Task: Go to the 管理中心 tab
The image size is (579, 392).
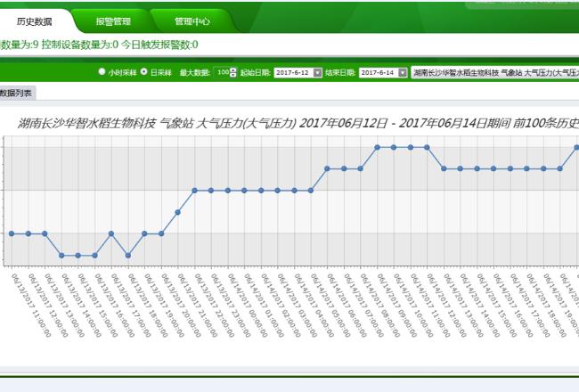Action: (x=192, y=20)
